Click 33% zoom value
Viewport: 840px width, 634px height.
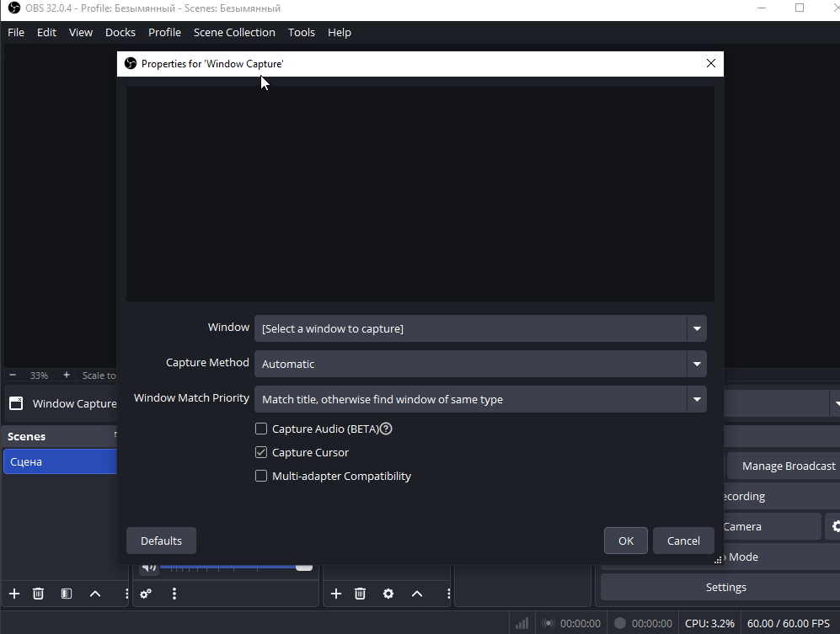pos(39,376)
